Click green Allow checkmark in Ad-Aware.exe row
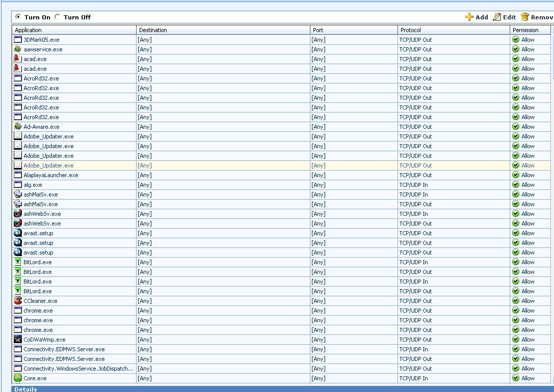This screenshot has height=392, width=554. (x=516, y=126)
